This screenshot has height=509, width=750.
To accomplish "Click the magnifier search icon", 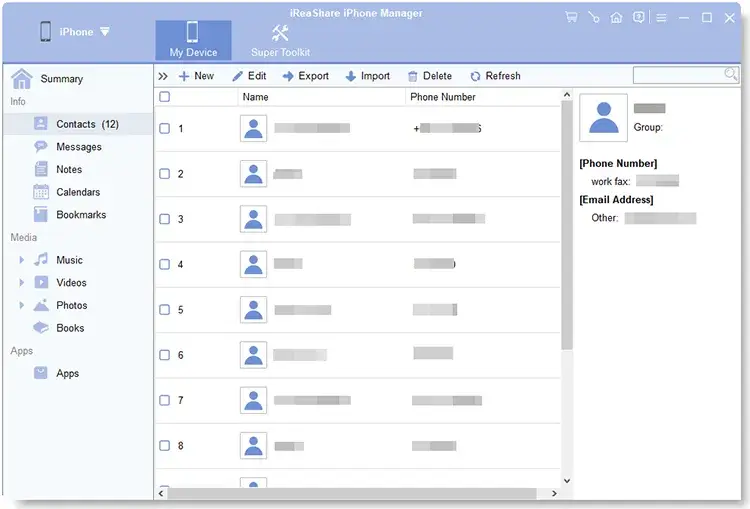I will pyautogui.click(x=731, y=75).
